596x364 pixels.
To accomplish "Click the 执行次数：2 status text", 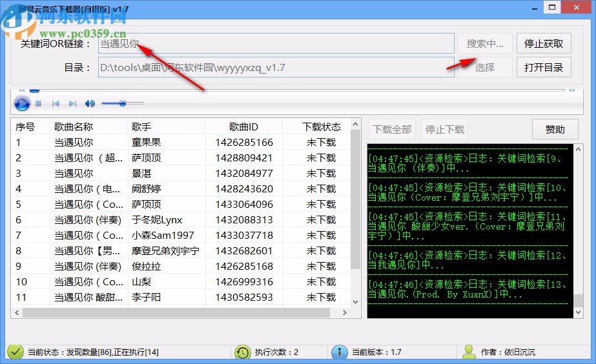I will click(276, 352).
